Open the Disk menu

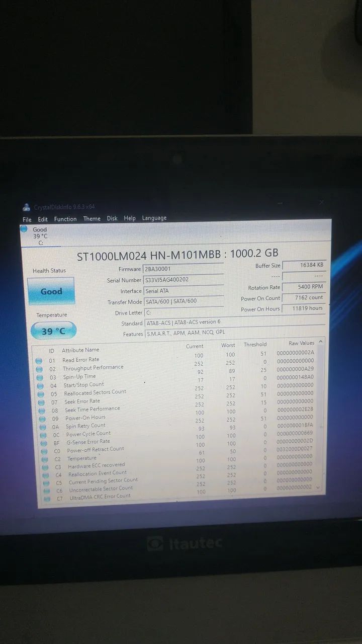(x=112, y=218)
